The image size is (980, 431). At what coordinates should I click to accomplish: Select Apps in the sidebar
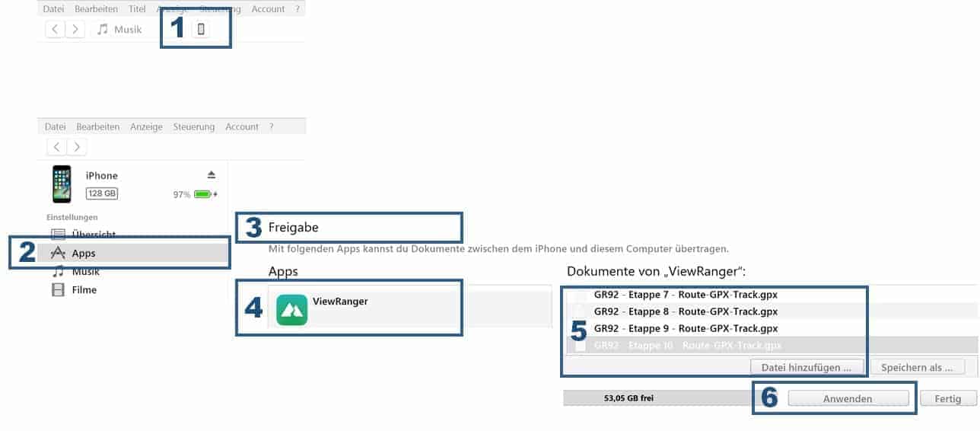coord(133,253)
